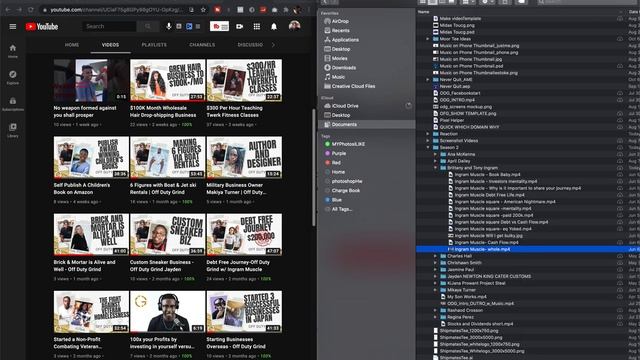This screenshot has width=640, height=360.
Task: Filter by the MYPhotosILIKE green tag
Action: (x=344, y=144)
